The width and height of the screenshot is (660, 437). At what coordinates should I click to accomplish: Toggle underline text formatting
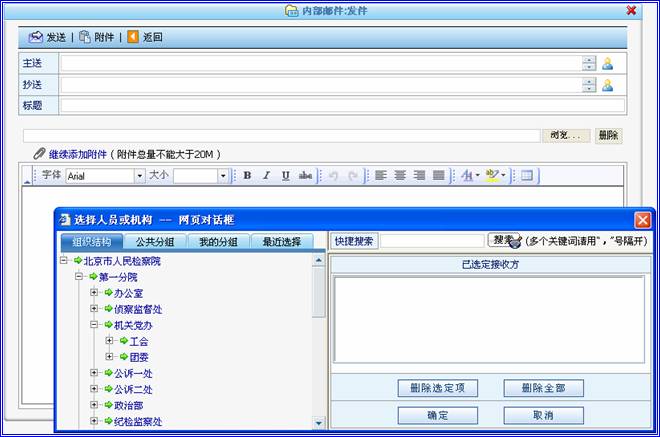[285, 176]
